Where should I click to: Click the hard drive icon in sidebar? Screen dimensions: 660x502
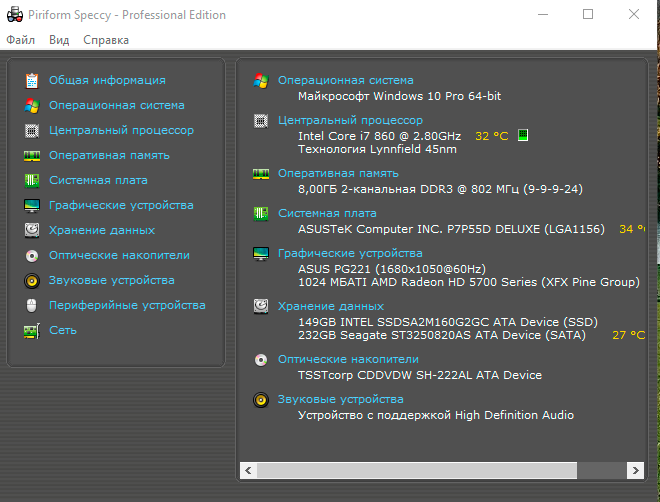pos(32,230)
